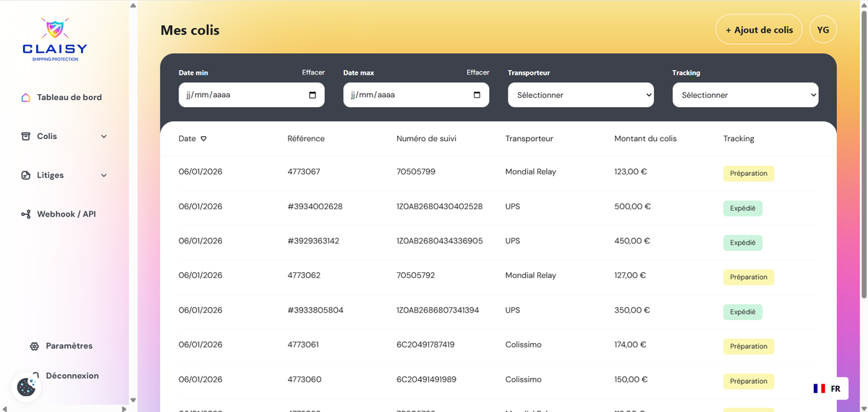Clear Date min with Effacer link
This screenshot has height=412, width=868.
313,72
